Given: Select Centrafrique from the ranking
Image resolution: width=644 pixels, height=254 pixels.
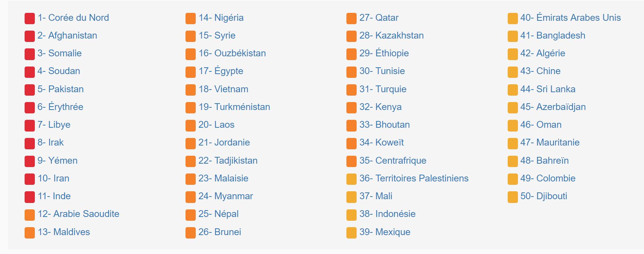Looking at the screenshot, I should (393, 161).
